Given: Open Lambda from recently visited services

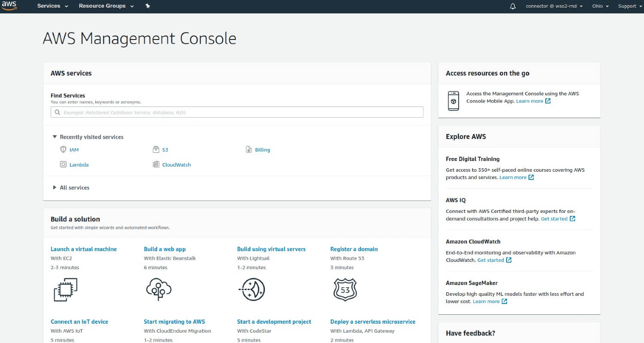Looking at the screenshot, I should [x=79, y=165].
